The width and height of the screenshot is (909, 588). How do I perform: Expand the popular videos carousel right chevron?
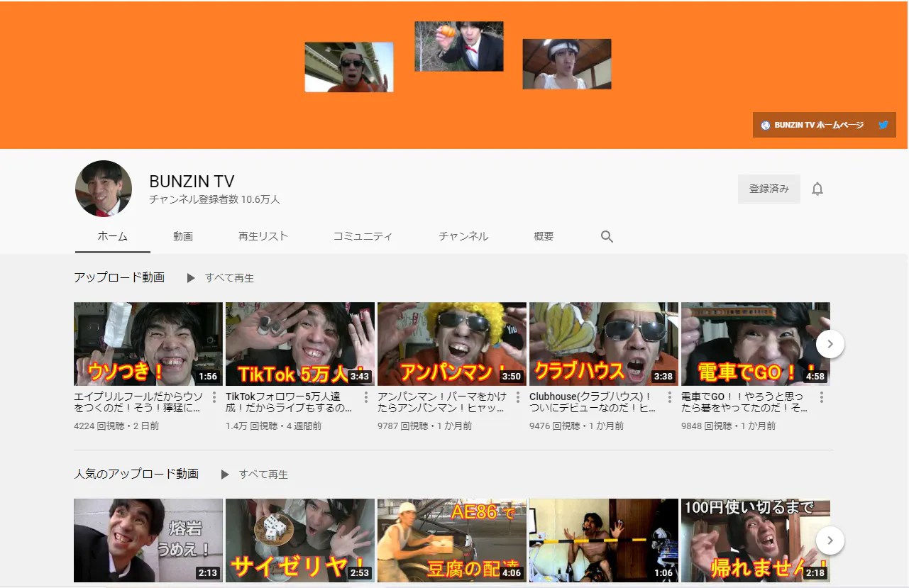coord(830,540)
